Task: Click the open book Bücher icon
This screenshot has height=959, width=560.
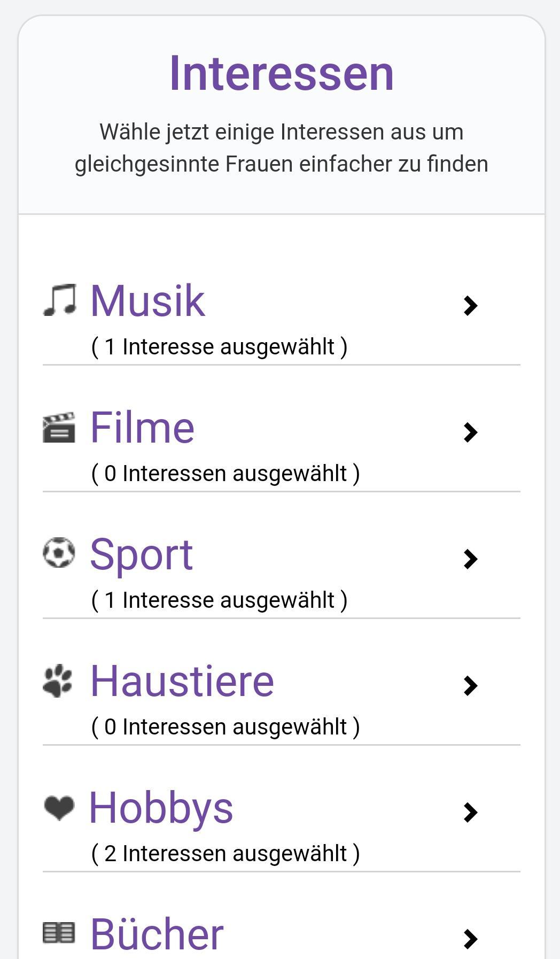Action: (x=59, y=933)
